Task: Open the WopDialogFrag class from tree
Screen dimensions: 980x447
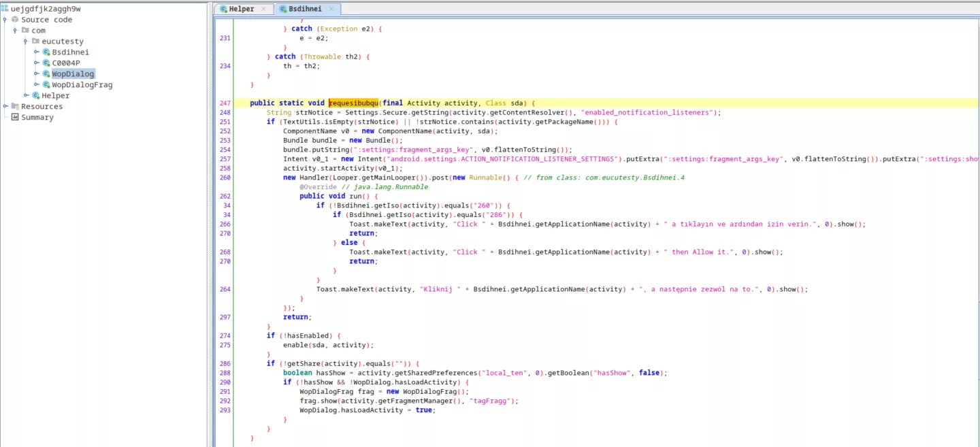Action: click(x=82, y=85)
